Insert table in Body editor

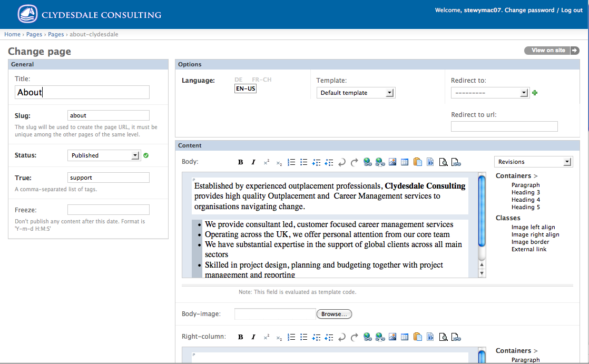pyautogui.click(x=405, y=162)
